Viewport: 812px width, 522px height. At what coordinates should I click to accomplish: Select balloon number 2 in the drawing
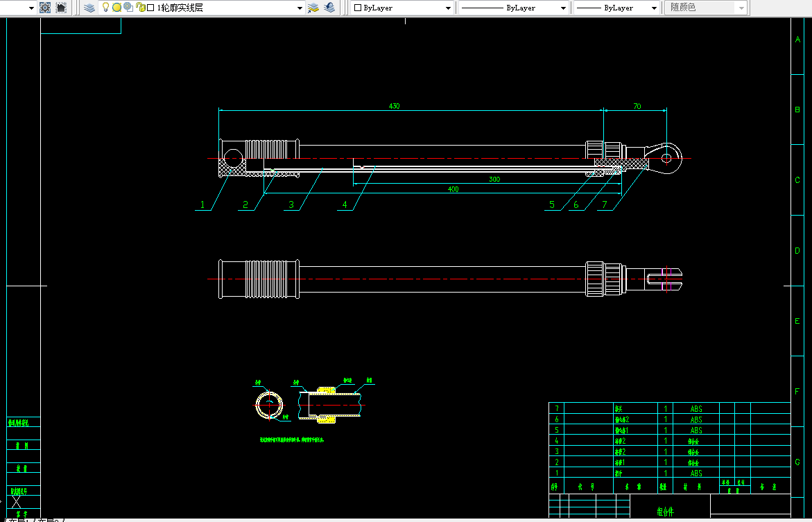click(x=245, y=205)
